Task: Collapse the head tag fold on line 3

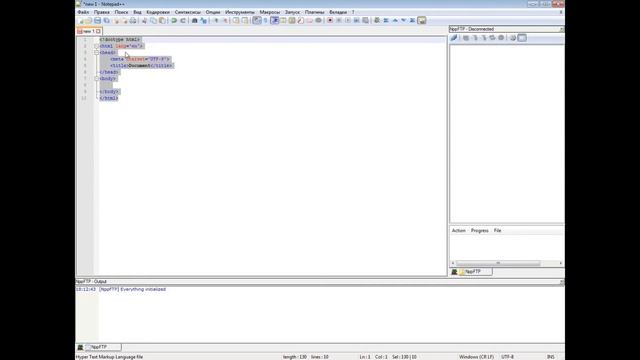Action: point(96,53)
